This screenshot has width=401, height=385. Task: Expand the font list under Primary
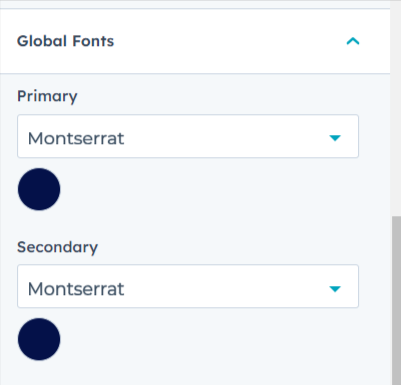[188, 136]
